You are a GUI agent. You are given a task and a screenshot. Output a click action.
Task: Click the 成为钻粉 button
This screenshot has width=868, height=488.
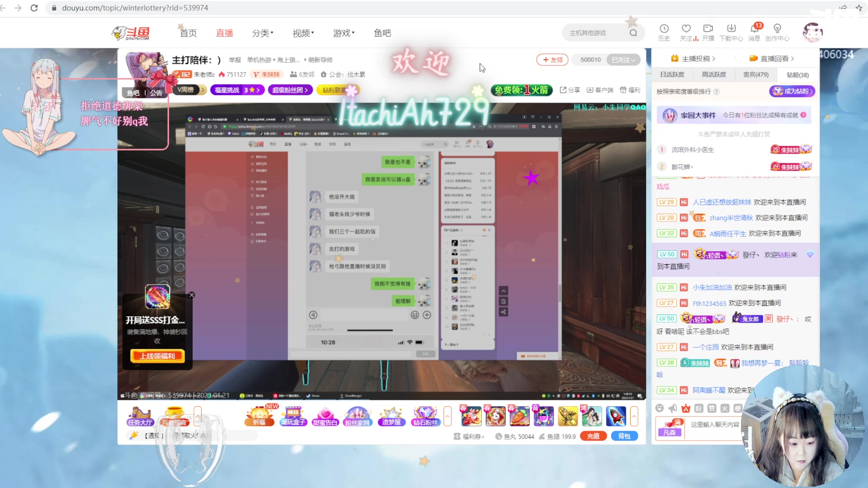pos(792,91)
